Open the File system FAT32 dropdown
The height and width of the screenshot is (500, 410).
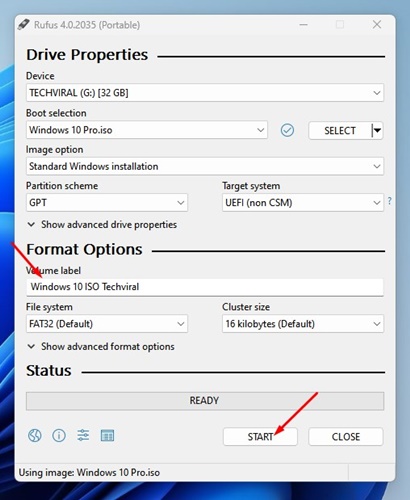click(x=107, y=324)
